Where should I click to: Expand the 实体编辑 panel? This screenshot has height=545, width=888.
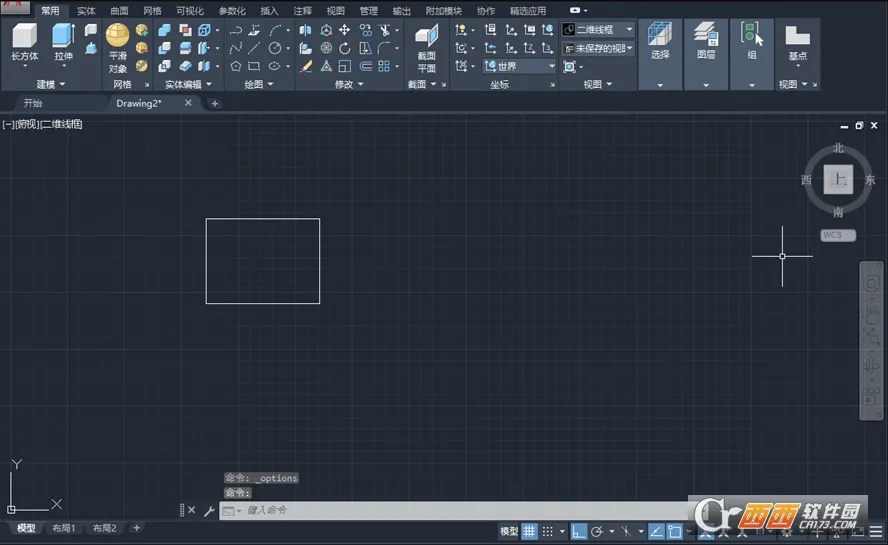(x=188, y=84)
